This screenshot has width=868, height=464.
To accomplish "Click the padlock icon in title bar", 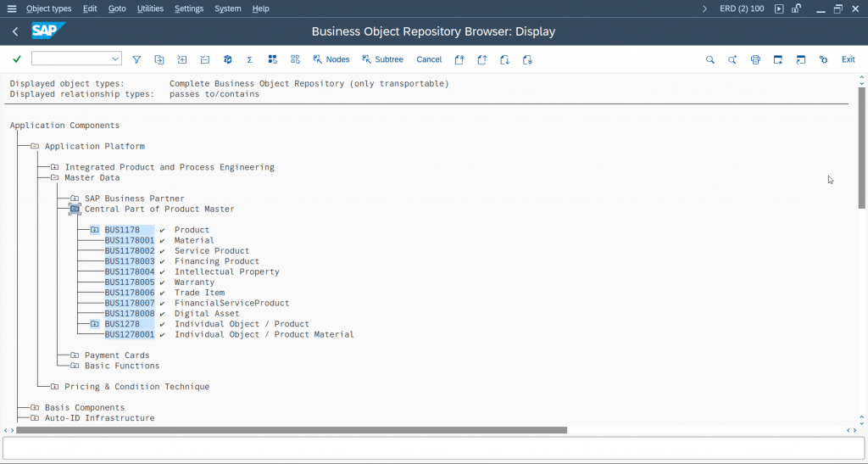I will click(x=797, y=8).
